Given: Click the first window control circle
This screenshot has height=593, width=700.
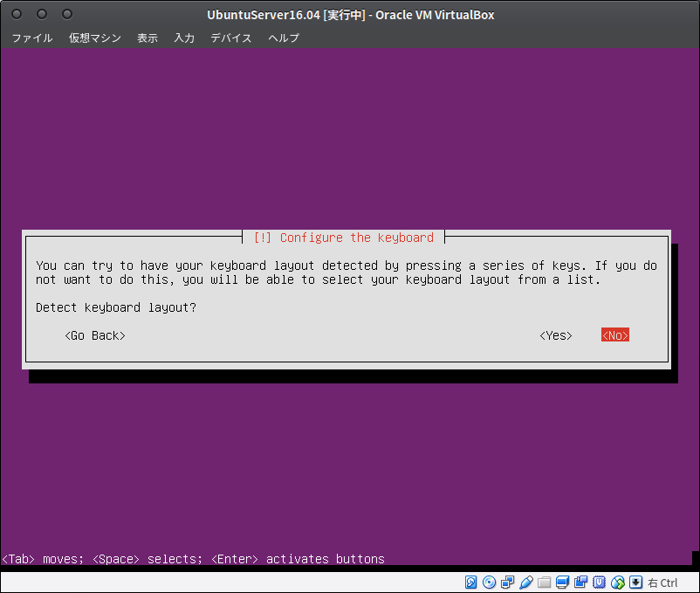Looking at the screenshot, I should [17, 14].
